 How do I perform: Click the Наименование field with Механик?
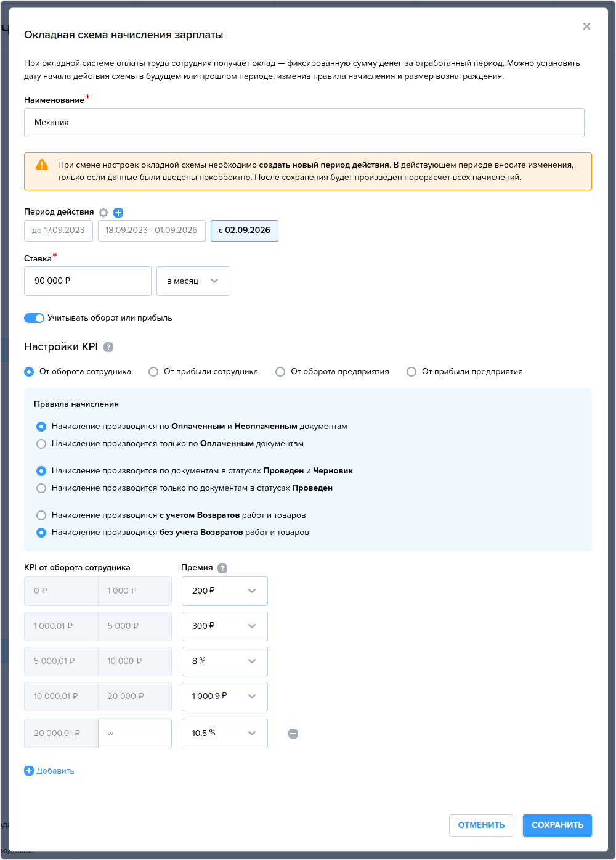(x=304, y=123)
